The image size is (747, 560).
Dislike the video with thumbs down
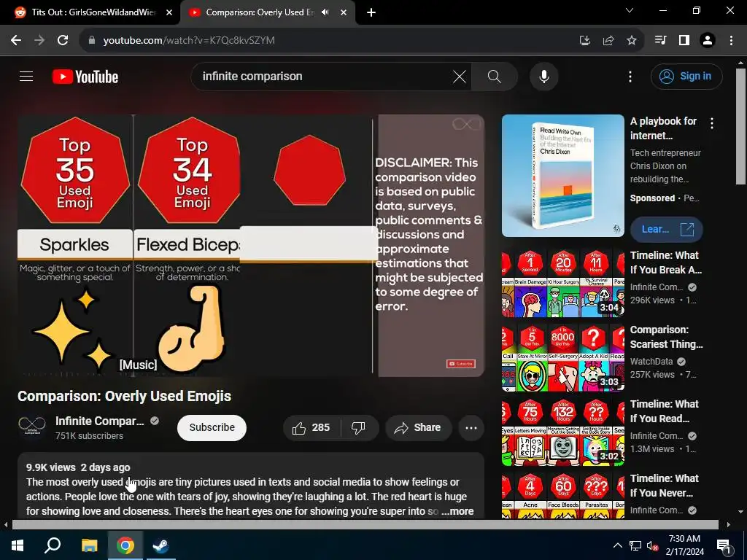point(359,427)
